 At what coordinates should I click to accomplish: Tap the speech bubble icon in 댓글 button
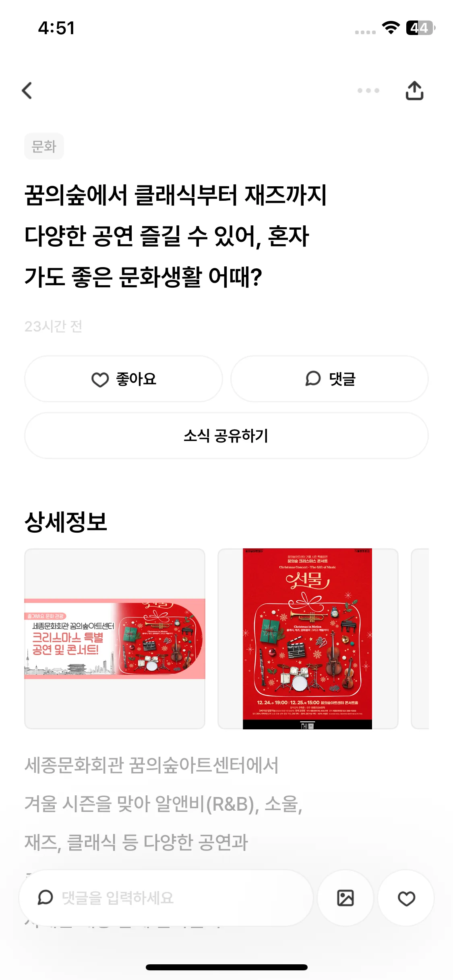pyautogui.click(x=313, y=379)
